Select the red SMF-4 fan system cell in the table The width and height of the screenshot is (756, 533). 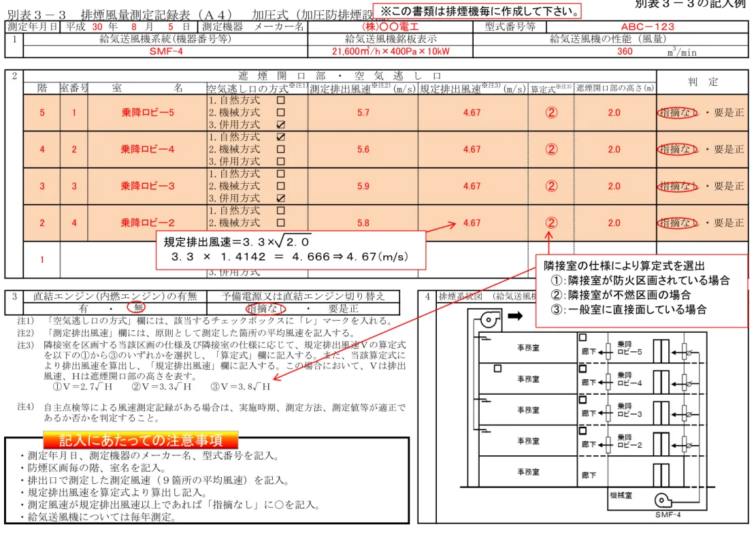166,51
